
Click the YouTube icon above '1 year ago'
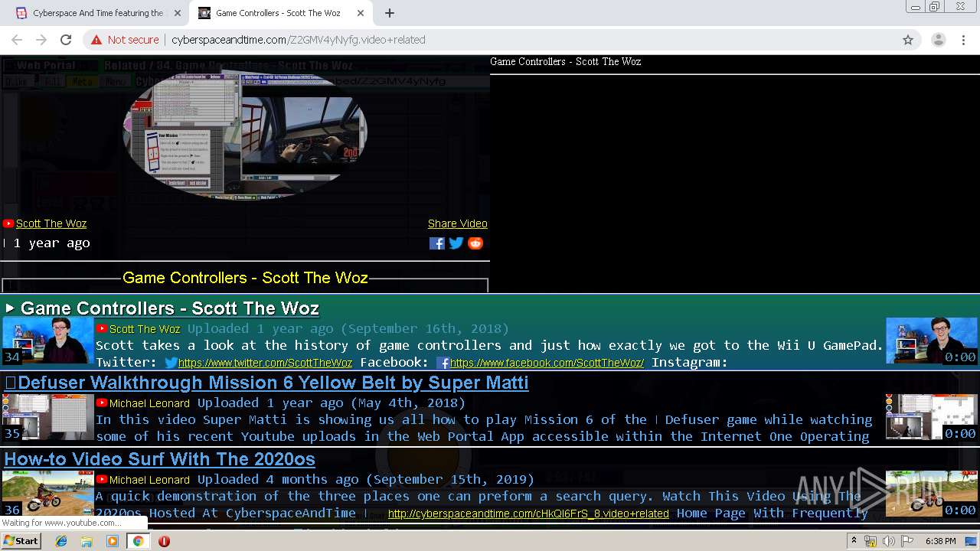[x=8, y=223]
